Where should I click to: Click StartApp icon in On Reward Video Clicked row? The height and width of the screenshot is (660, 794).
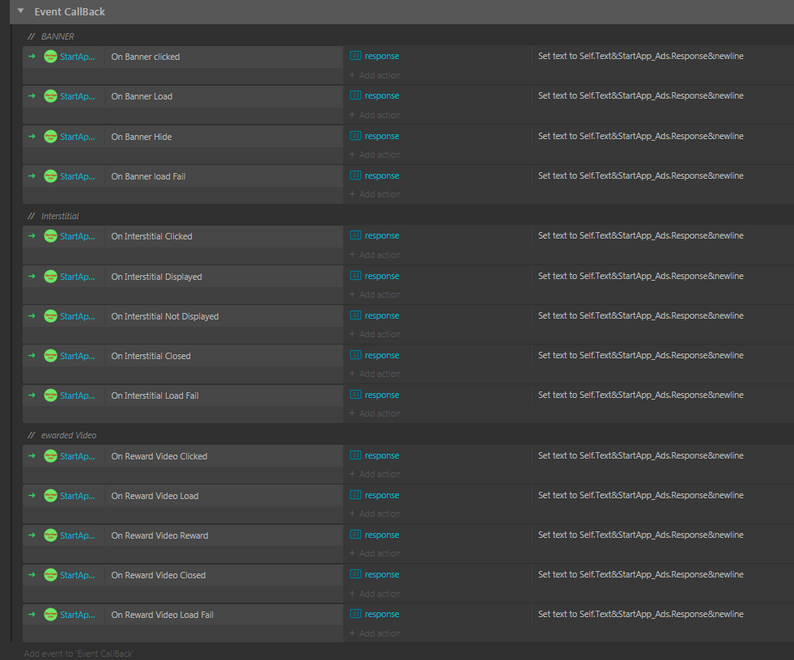51,455
